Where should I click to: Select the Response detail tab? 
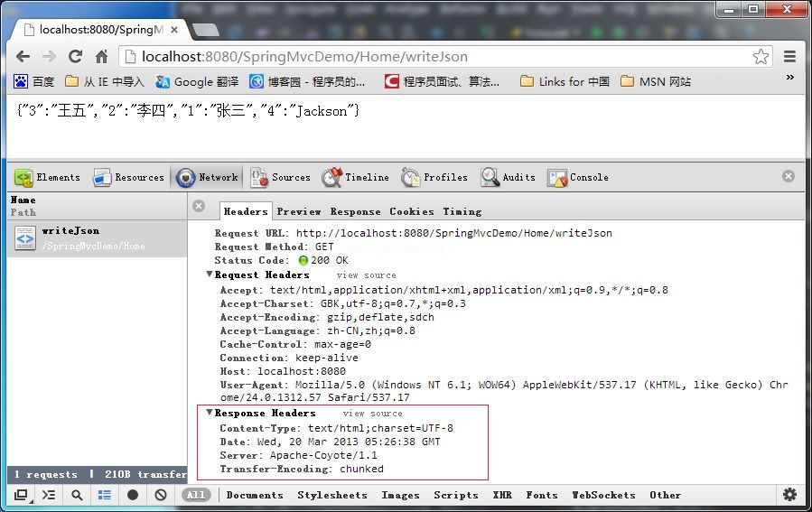(x=355, y=211)
